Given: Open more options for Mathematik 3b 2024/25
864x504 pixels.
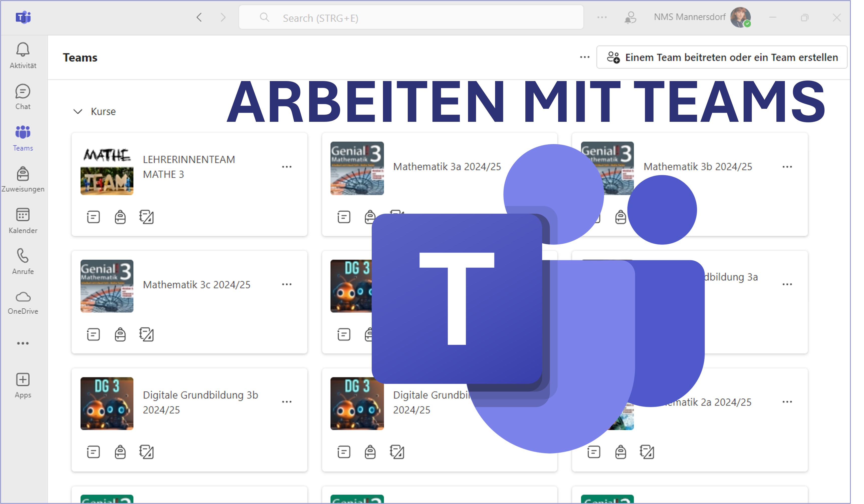Looking at the screenshot, I should coord(787,167).
